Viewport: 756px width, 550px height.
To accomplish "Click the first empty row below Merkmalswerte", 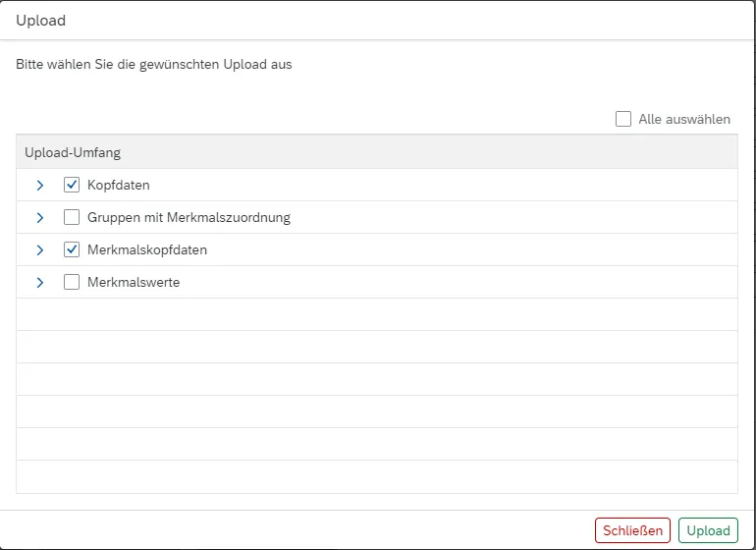I will (x=377, y=314).
